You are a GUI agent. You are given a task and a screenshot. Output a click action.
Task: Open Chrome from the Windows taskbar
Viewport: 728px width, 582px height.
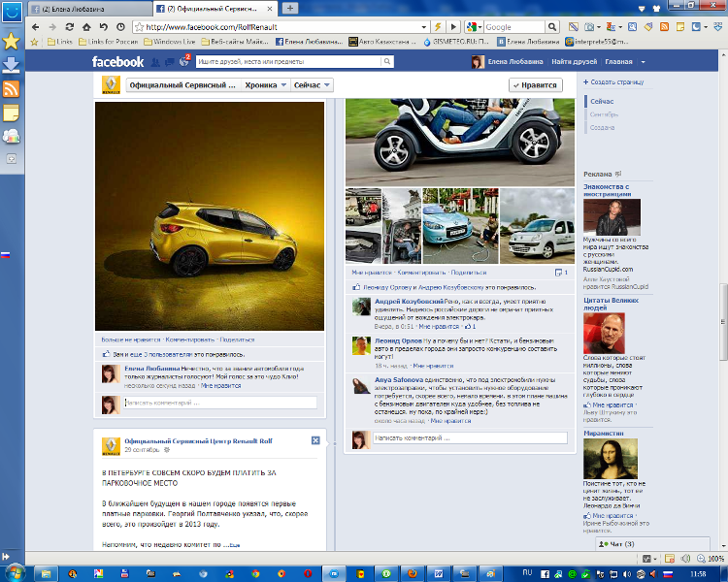click(x=255, y=573)
